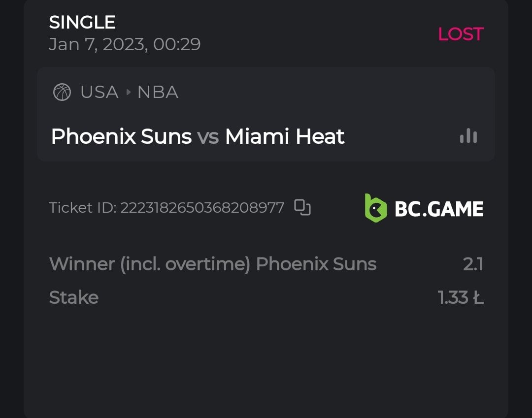
Task: Copy the ticket ID using copy icon
Action: click(302, 207)
